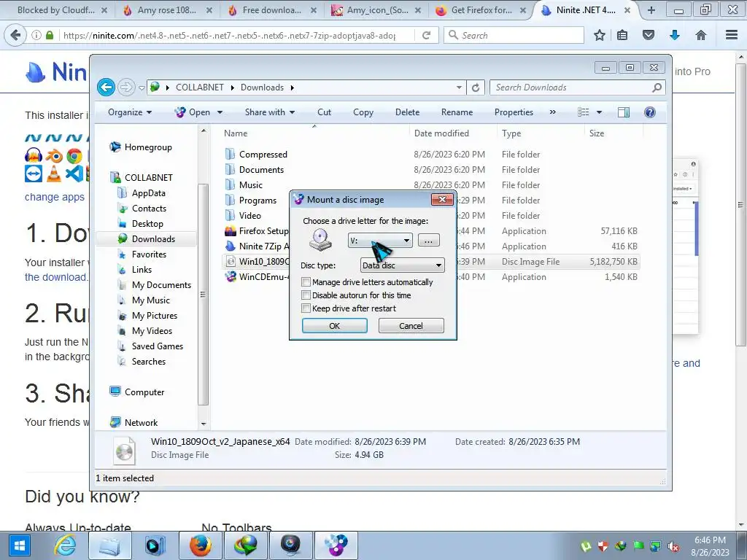Toggle the preview pane icon
This screenshot has width=747, height=560.
623,112
